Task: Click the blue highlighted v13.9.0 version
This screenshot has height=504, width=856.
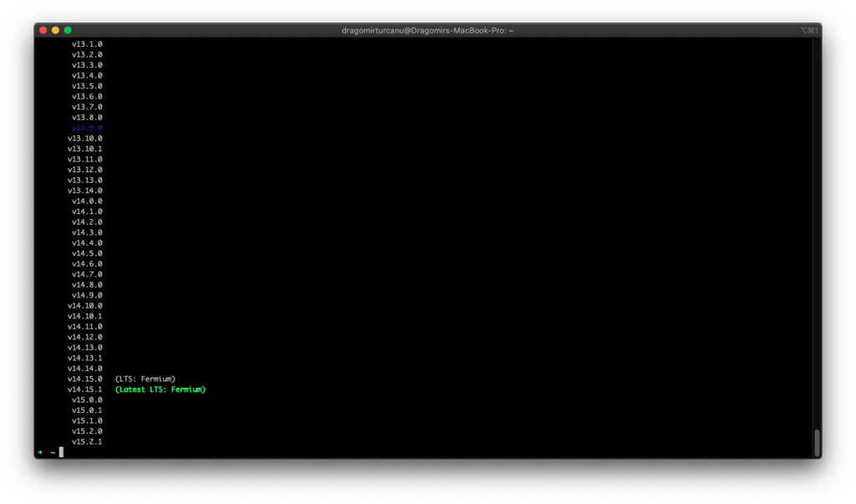Action: click(87, 128)
